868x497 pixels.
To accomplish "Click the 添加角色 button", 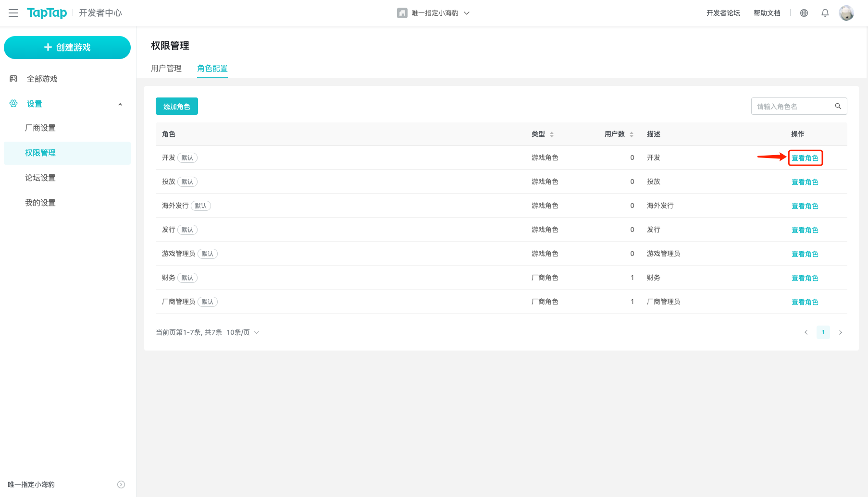I will coord(176,106).
